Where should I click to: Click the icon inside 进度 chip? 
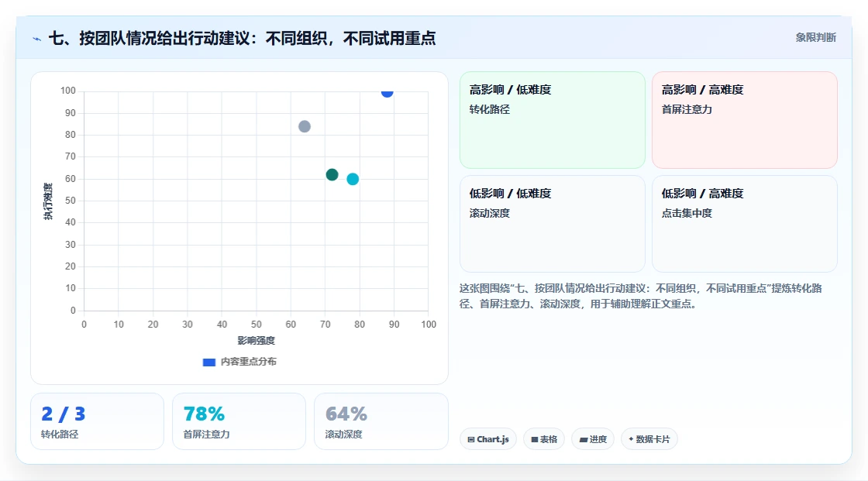pos(584,440)
